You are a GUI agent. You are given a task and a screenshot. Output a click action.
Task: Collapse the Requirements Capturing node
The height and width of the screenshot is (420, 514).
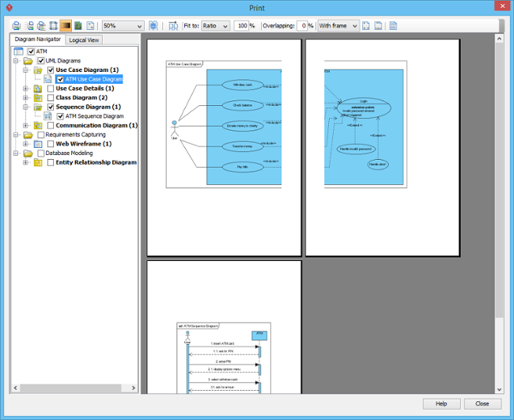coord(15,134)
